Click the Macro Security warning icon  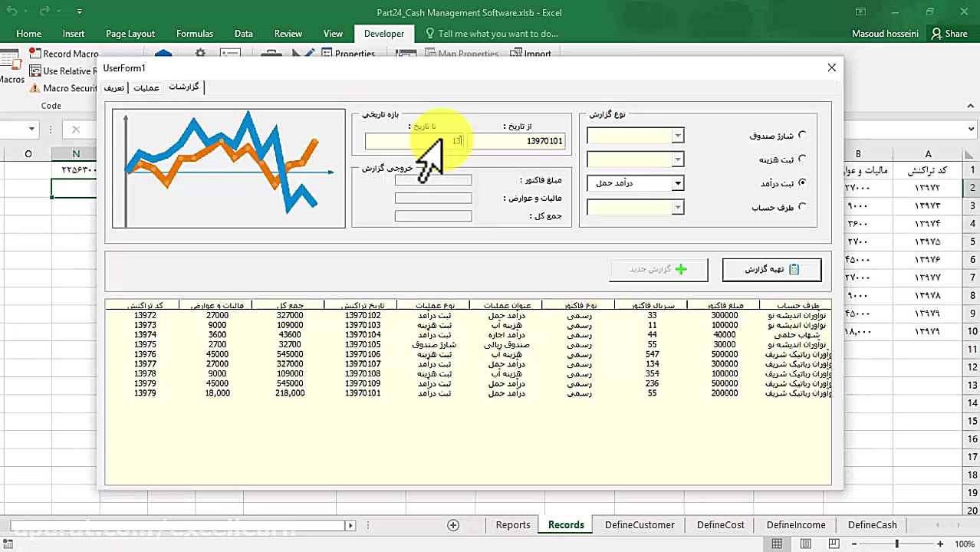point(35,88)
